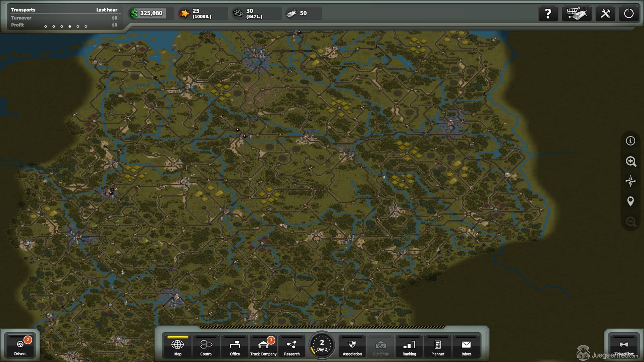Open the help question mark button
644x362 pixels.
548,14
